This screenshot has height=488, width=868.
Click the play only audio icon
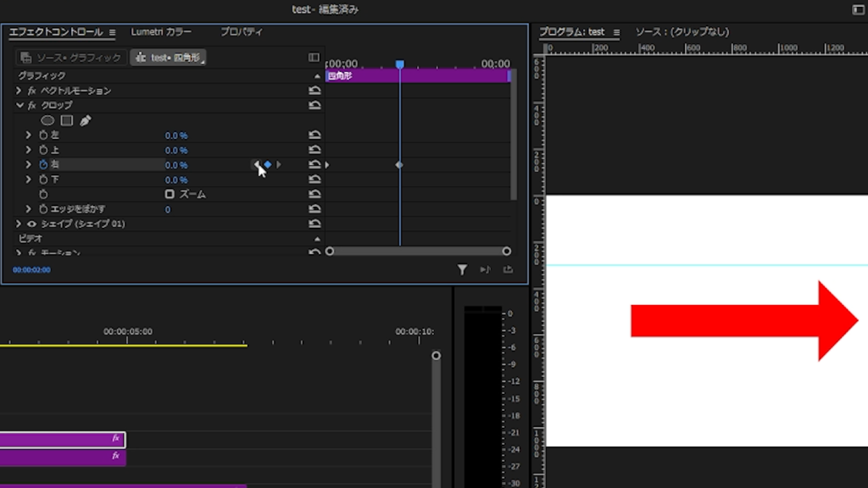(485, 269)
